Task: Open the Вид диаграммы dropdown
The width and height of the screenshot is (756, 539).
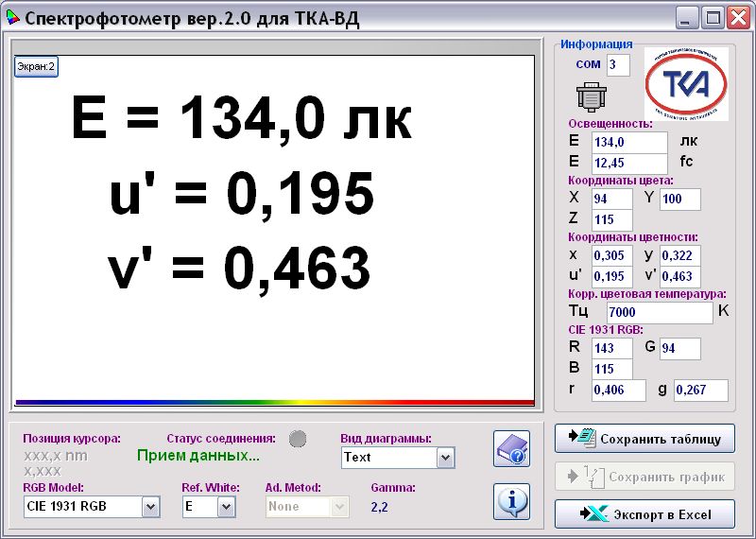Action: pos(446,458)
